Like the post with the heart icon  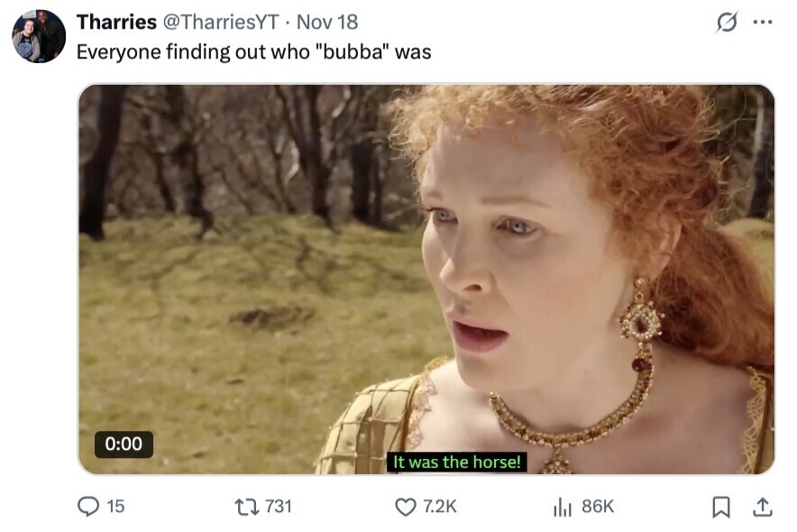(407, 507)
